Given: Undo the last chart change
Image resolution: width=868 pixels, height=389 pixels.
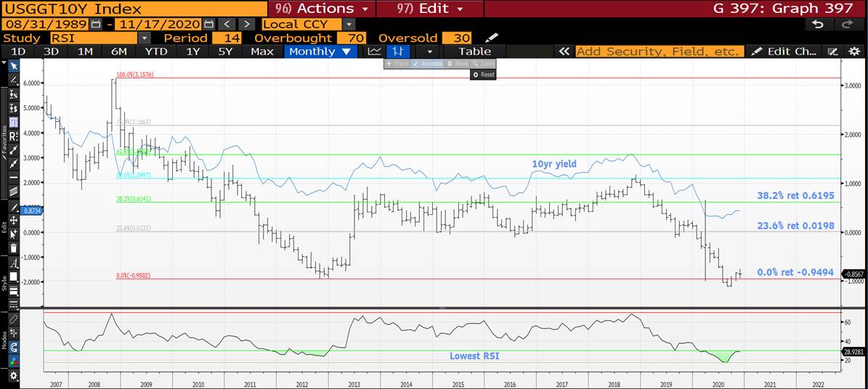Looking at the screenshot, I should click(x=819, y=25).
